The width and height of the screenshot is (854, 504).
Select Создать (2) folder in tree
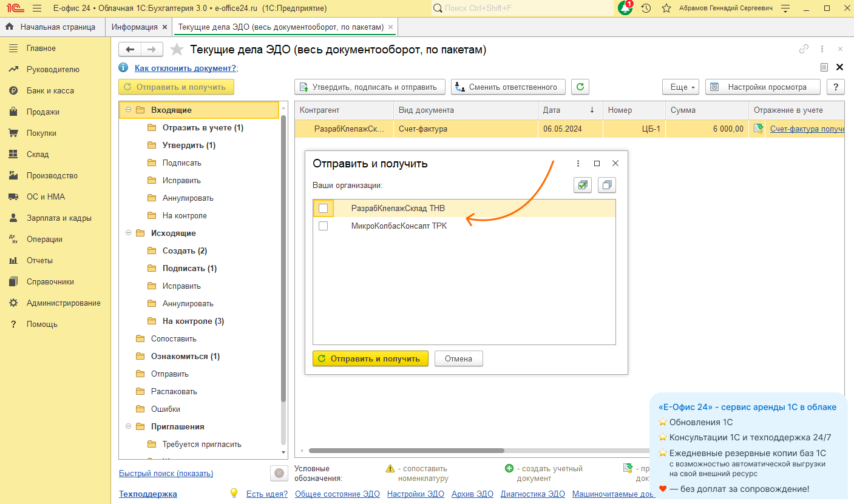(185, 250)
